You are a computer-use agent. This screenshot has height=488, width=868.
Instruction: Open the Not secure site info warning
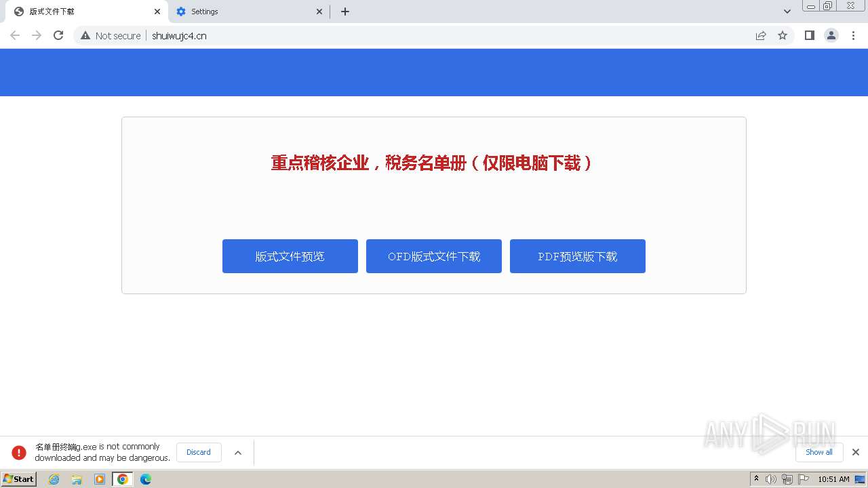point(111,35)
